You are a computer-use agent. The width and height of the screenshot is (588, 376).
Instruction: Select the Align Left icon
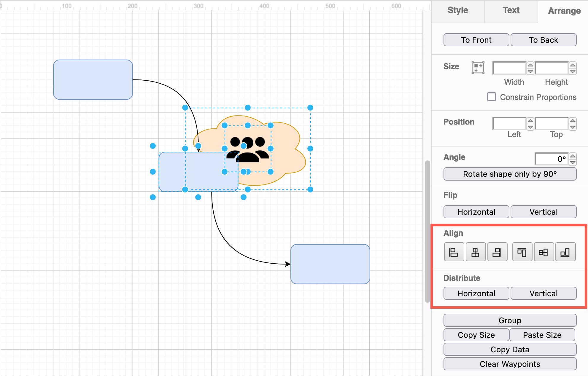[x=454, y=252]
